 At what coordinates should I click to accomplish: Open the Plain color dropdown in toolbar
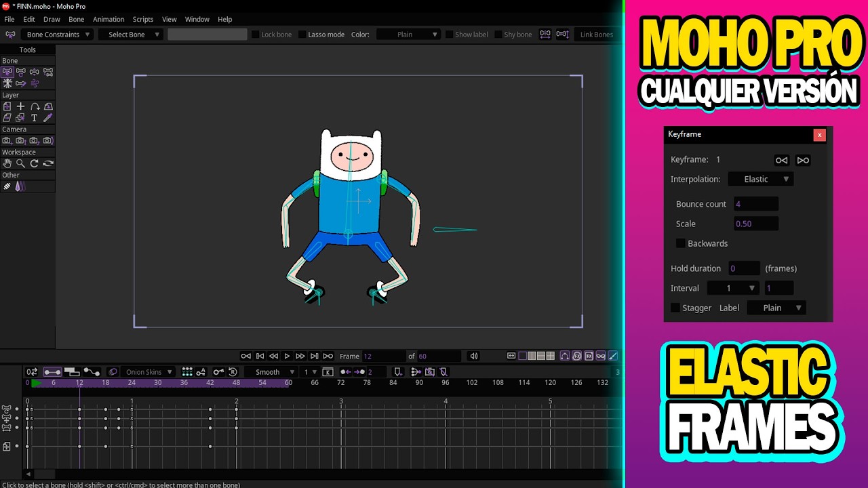point(408,35)
